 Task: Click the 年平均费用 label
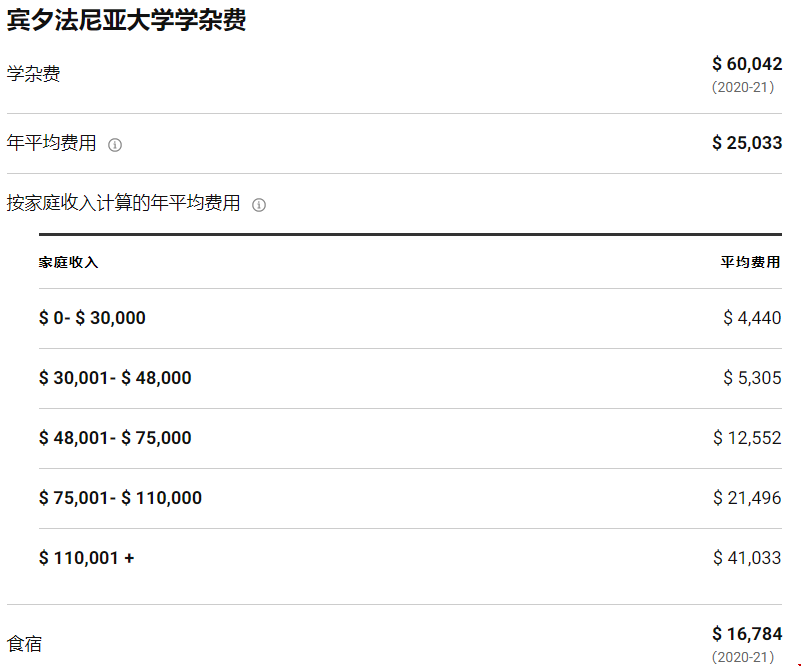(51, 142)
